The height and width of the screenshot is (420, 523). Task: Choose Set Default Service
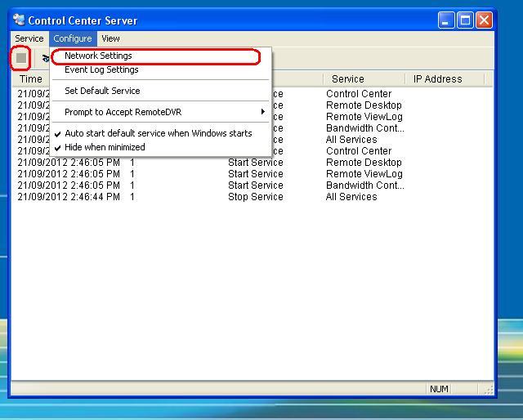tap(161, 91)
